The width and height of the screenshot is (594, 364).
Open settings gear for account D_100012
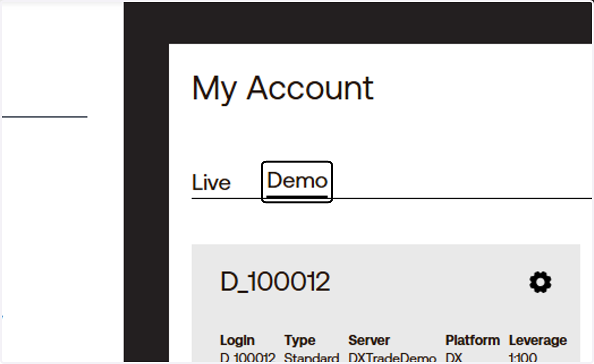pos(540,282)
